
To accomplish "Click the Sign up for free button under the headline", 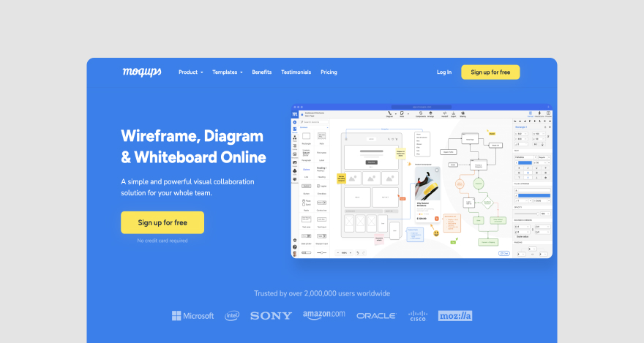I will pyautogui.click(x=162, y=222).
